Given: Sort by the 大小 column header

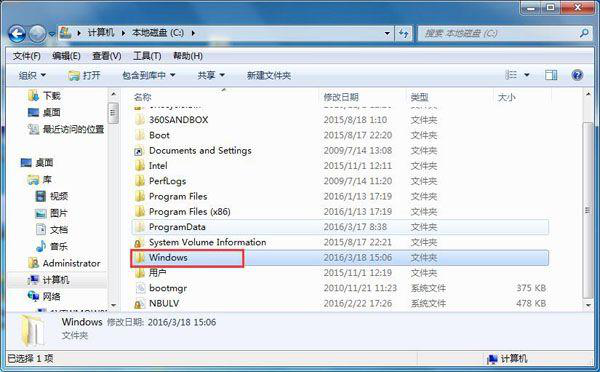Looking at the screenshot, I should point(506,97).
